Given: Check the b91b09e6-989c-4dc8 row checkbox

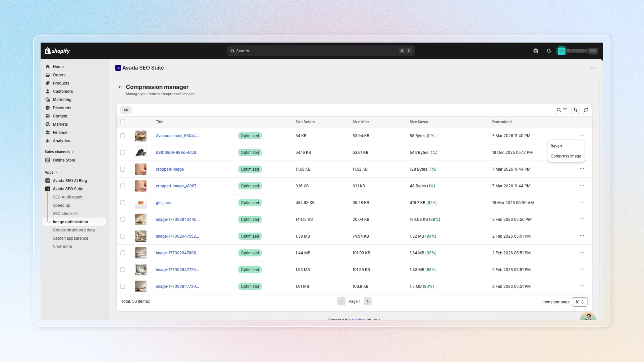Looking at the screenshot, I should (x=123, y=153).
